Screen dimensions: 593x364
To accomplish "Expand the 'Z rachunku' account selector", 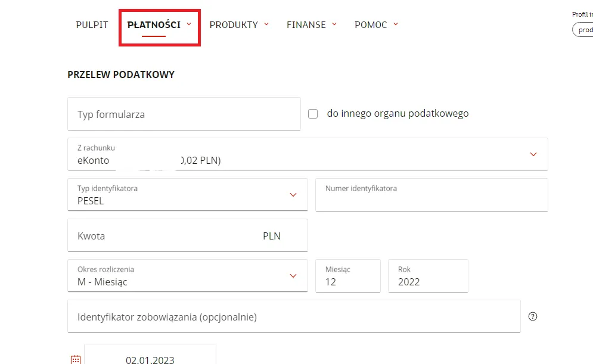I will pos(533,154).
